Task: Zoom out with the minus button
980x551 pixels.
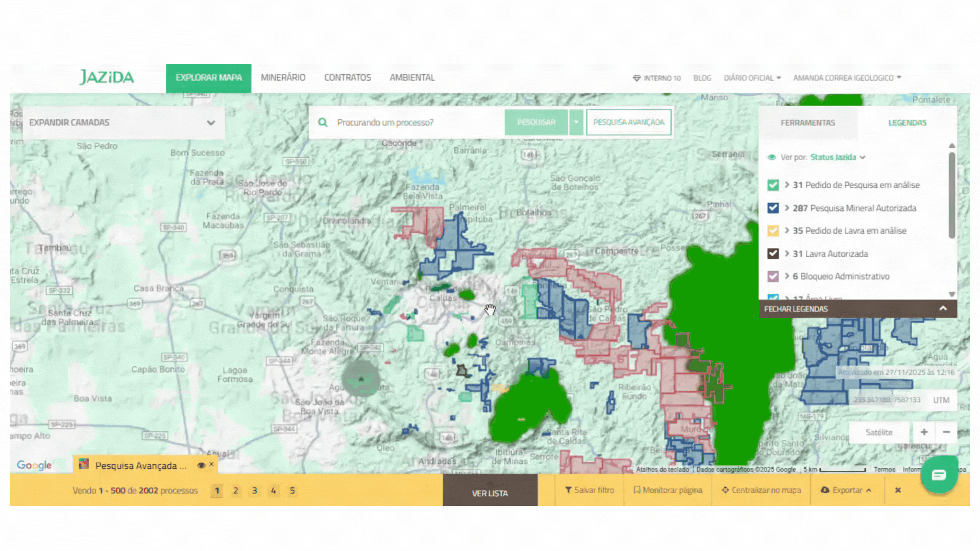Action: [946, 432]
